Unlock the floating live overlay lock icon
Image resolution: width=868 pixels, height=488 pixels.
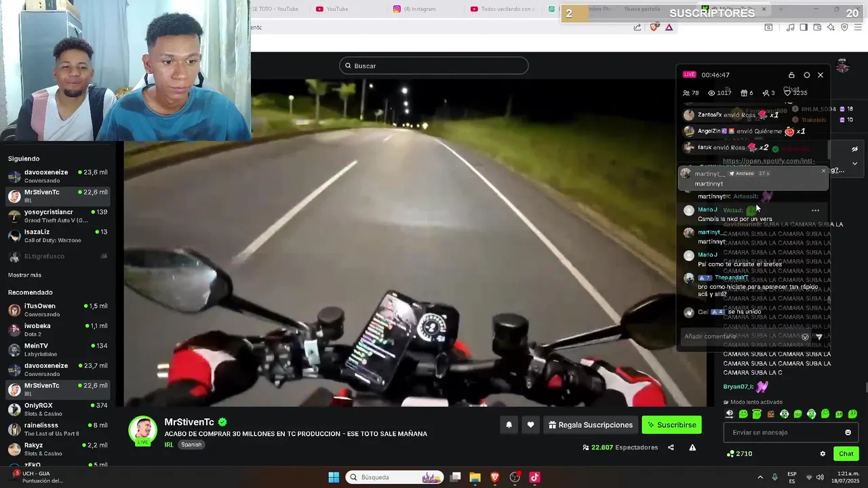click(791, 75)
